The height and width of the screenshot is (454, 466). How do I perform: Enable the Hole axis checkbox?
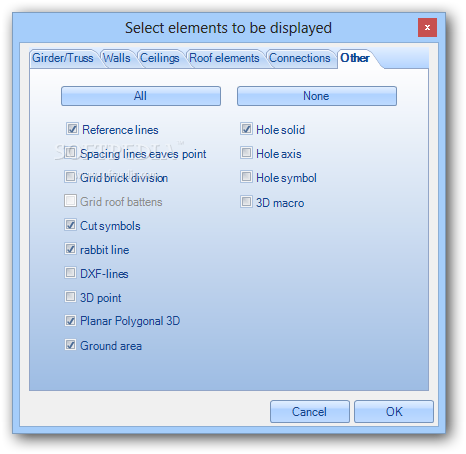(246, 153)
